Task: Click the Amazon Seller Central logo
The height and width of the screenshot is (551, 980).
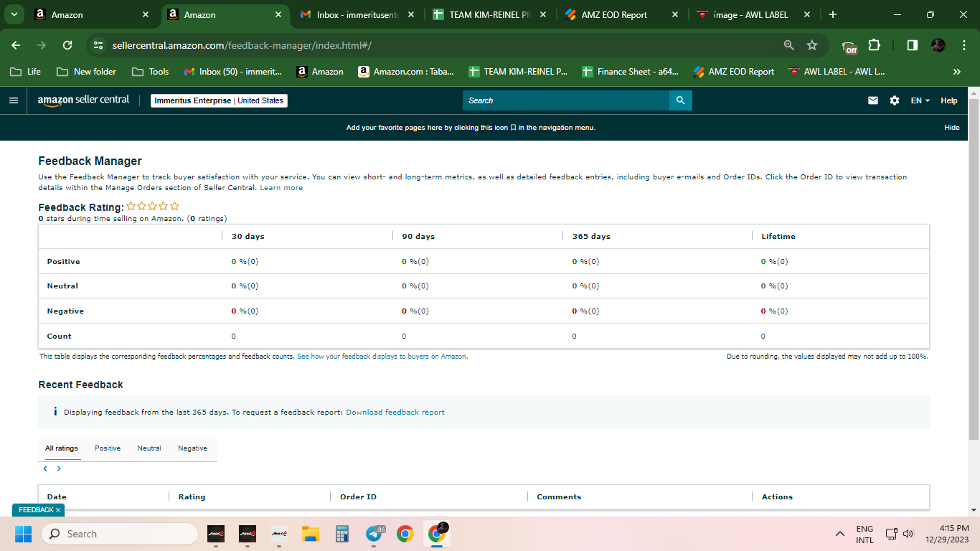Action: [x=83, y=100]
